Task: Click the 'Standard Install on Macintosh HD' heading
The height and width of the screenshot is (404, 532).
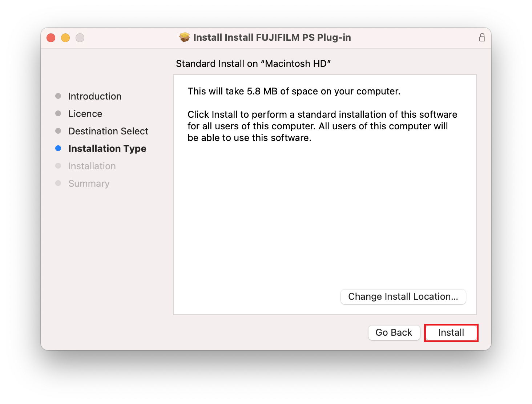Action: click(253, 64)
